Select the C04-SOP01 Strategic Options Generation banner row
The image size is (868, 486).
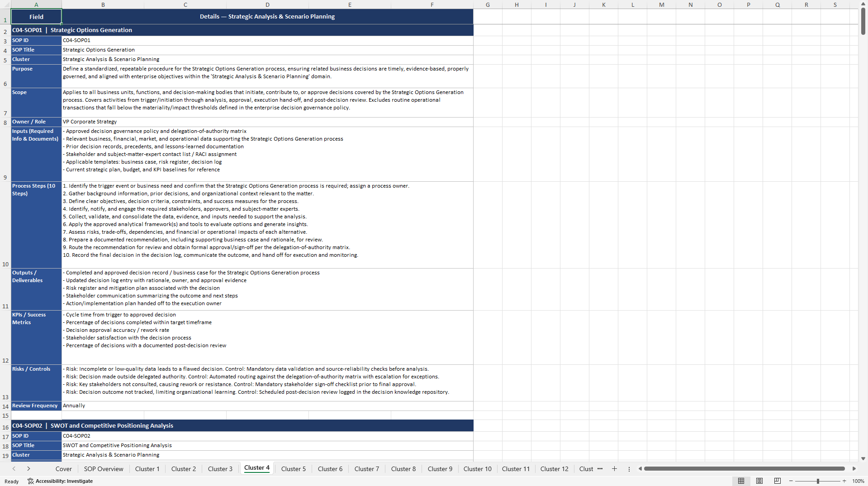[x=242, y=30]
